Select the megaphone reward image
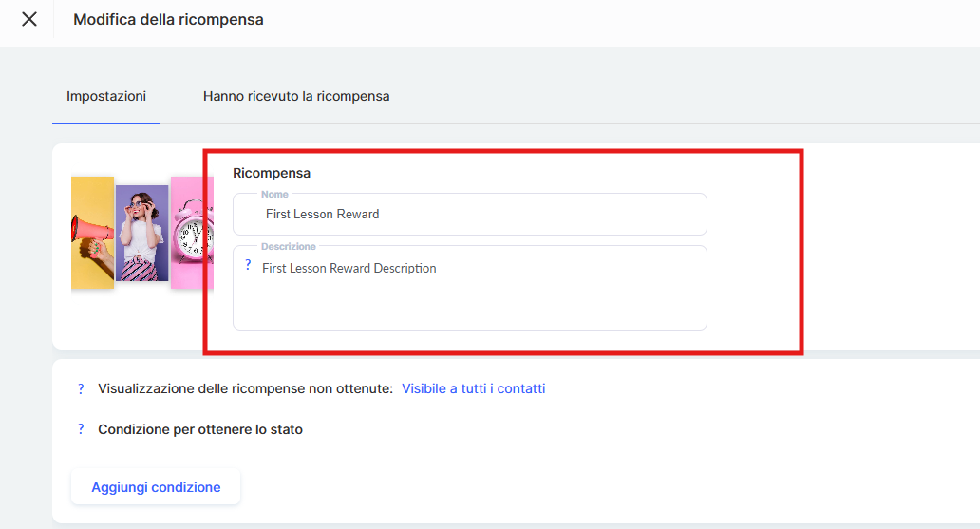Screen dimensions: 980x529 click(92, 233)
